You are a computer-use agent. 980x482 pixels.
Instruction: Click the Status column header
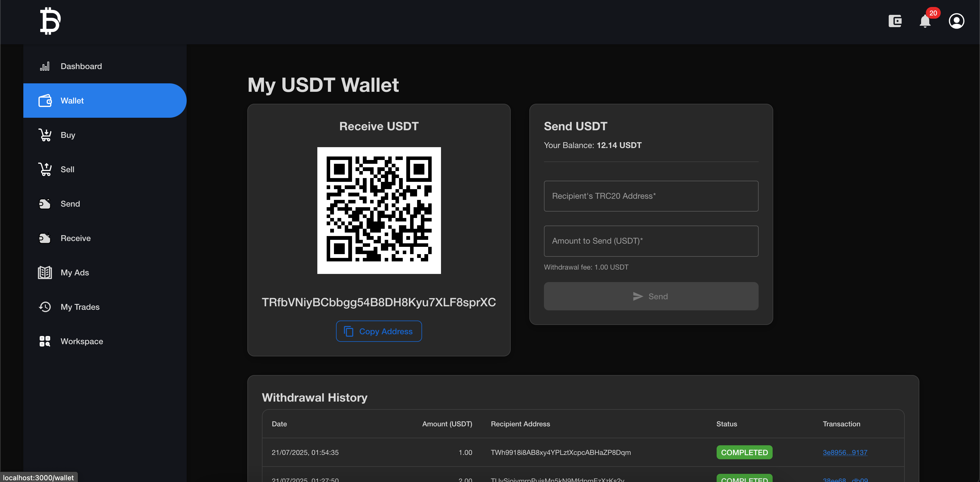[726, 424]
